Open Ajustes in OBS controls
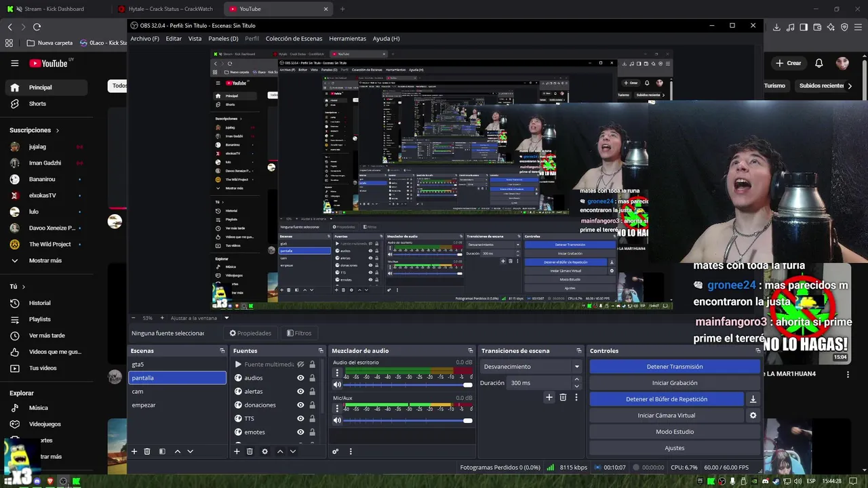868x488 pixels. click(675, 448)
